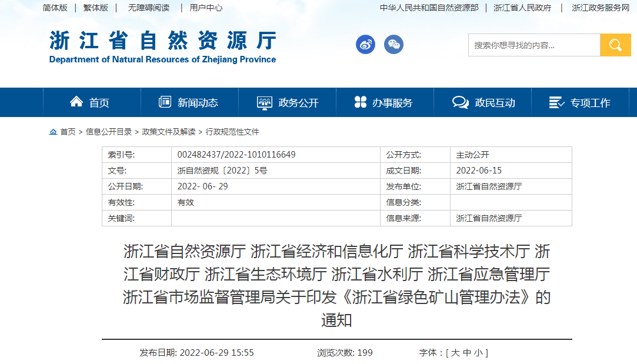637x364 pixels.
Task: Set font size to 小
Action: pos(478,353)
